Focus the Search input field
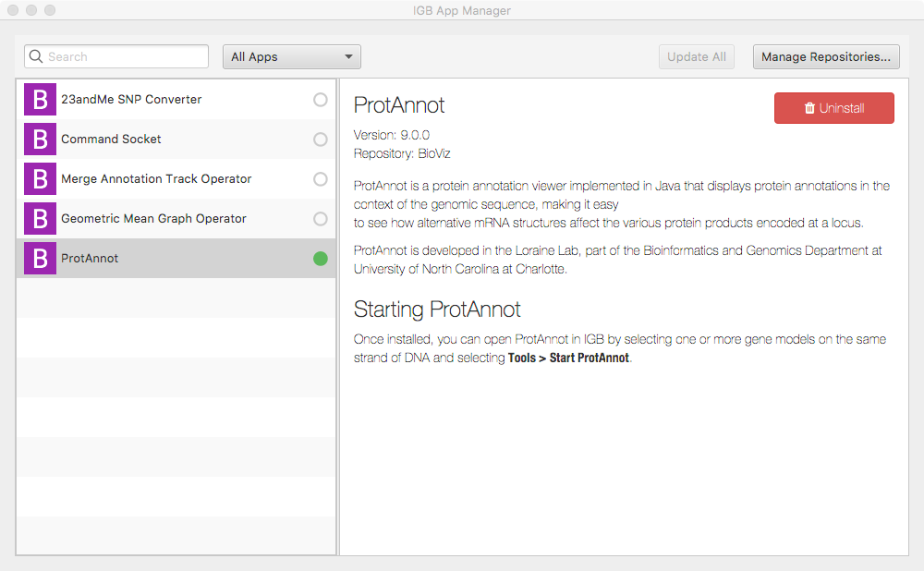Screen dimensions: 924x571 (116, 56)
